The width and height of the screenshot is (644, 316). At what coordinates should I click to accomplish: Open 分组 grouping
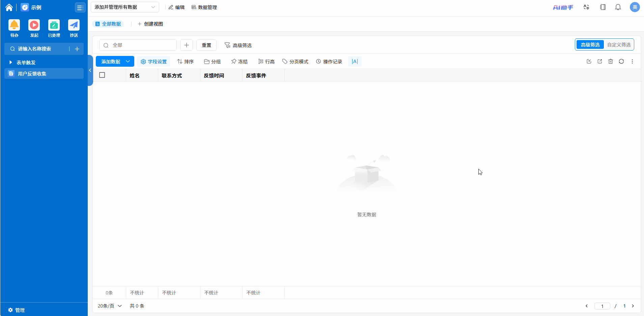tap(213, 62)
